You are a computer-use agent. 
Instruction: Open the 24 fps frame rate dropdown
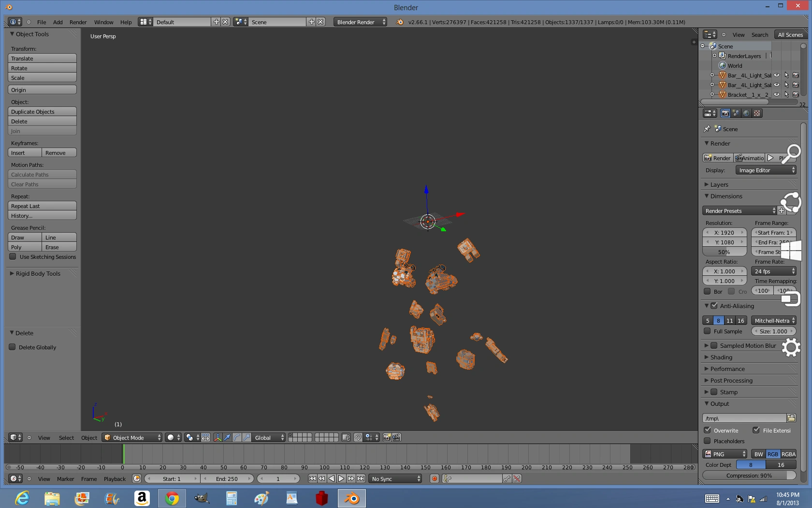[774, 271]
